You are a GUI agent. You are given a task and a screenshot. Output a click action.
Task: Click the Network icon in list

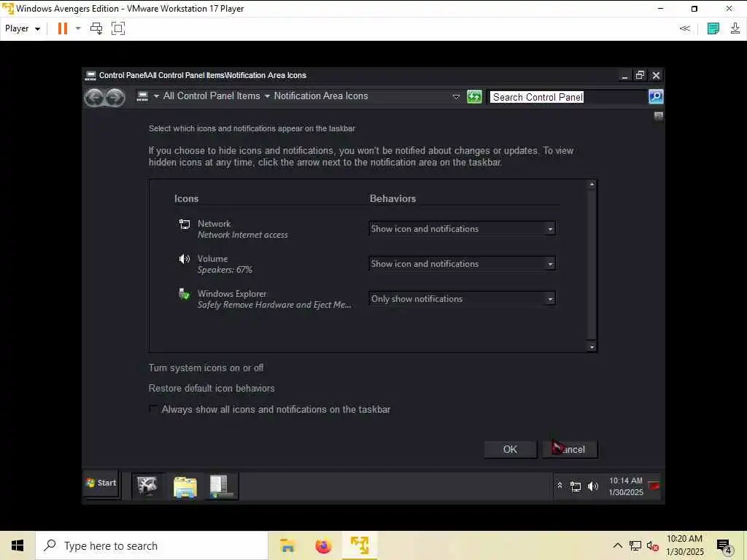click(185, 224)
